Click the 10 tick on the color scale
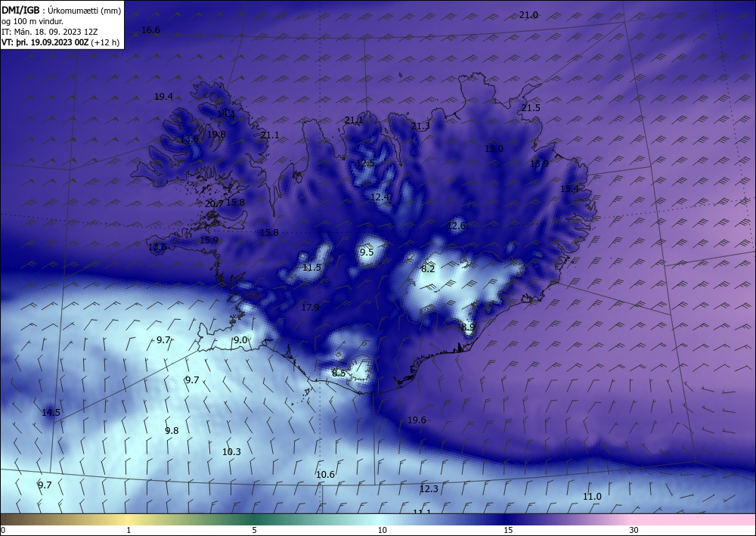756x536 pixels. tap(382, 531)
